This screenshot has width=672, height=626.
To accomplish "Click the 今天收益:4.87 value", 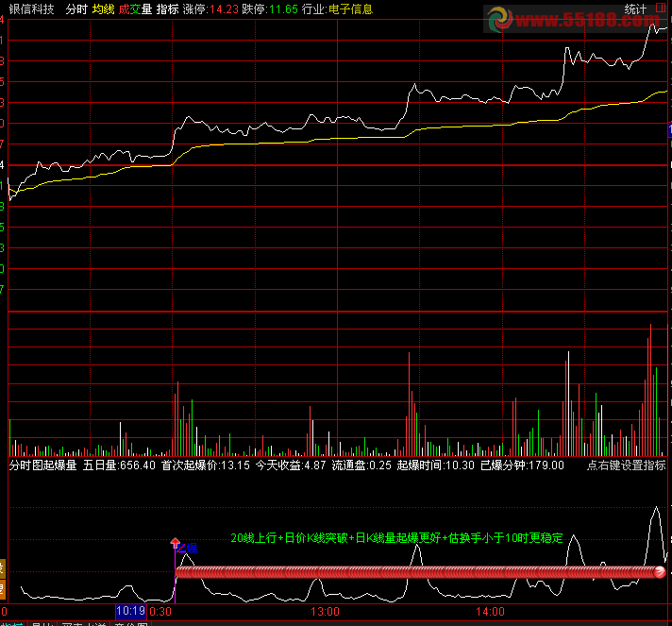I will coord(291,465).
